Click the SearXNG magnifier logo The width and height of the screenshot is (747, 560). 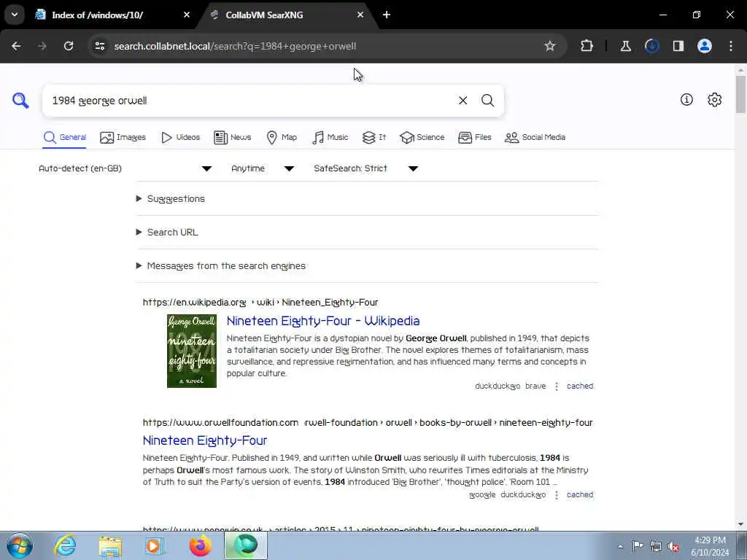[20, 101]
